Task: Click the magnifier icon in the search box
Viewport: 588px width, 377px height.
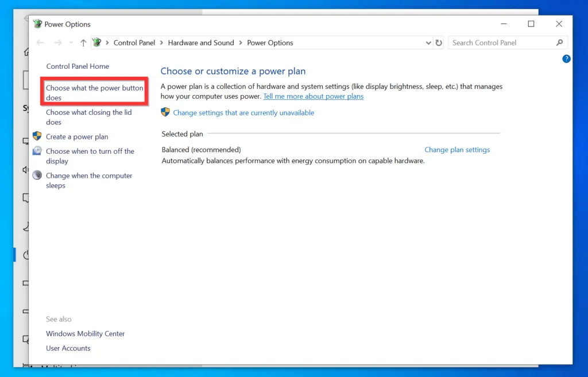Action: pyautogui.click(x=560, y=43)
